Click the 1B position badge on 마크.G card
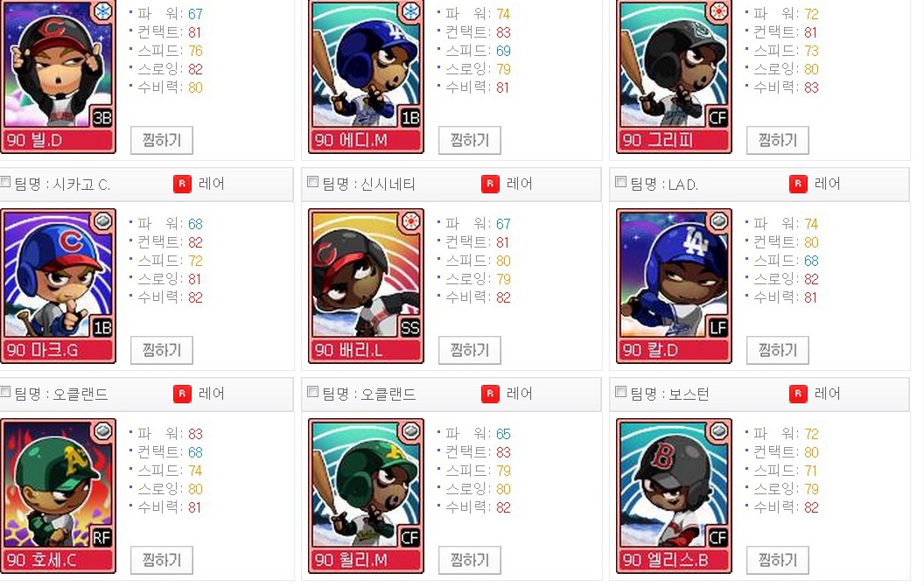924x587 pixels. [x=102, y=328]
